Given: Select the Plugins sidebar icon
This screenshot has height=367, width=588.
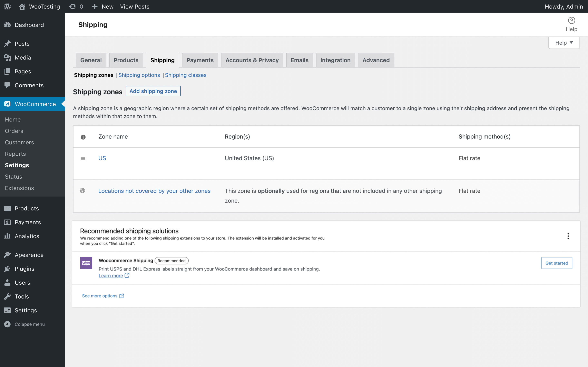Looking at the screenshot, I should (x=8, y=269).
